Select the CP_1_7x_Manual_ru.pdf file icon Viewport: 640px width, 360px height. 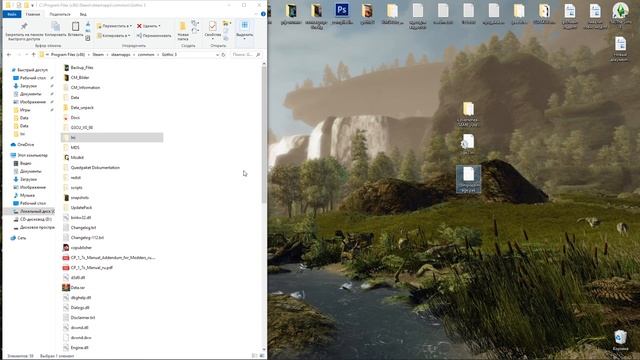66,268
